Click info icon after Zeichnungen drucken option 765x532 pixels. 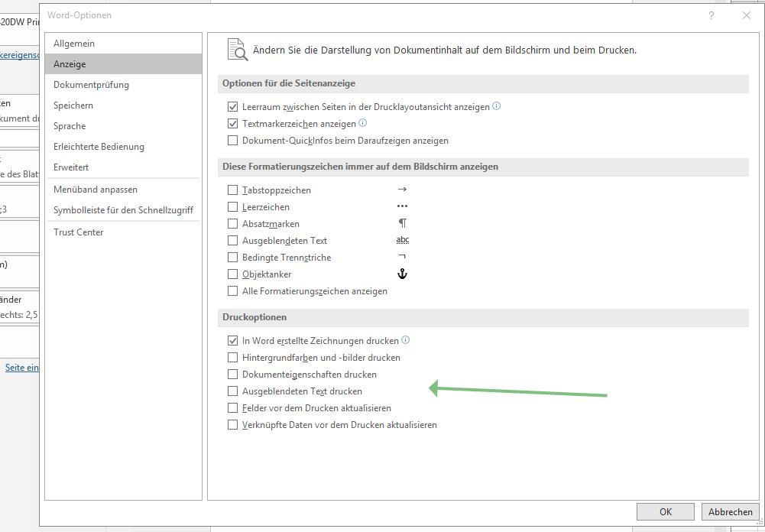click(x=406, y=340)
